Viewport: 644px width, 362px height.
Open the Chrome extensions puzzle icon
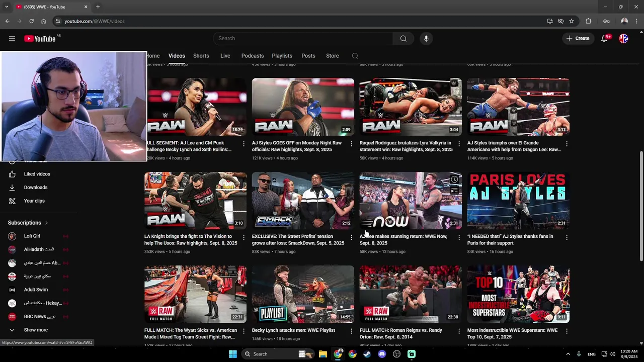(589, 21)
